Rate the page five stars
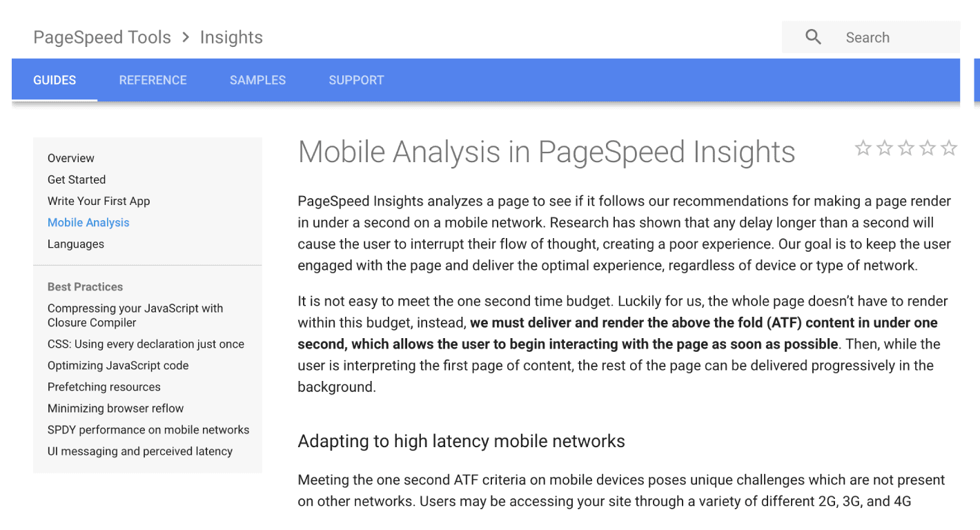 coord(949,148)
